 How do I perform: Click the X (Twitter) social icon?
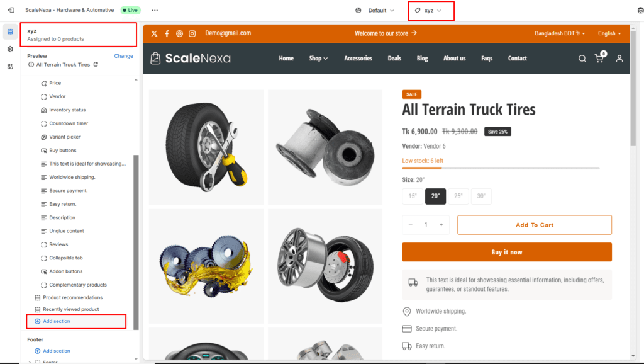[154, 34]
